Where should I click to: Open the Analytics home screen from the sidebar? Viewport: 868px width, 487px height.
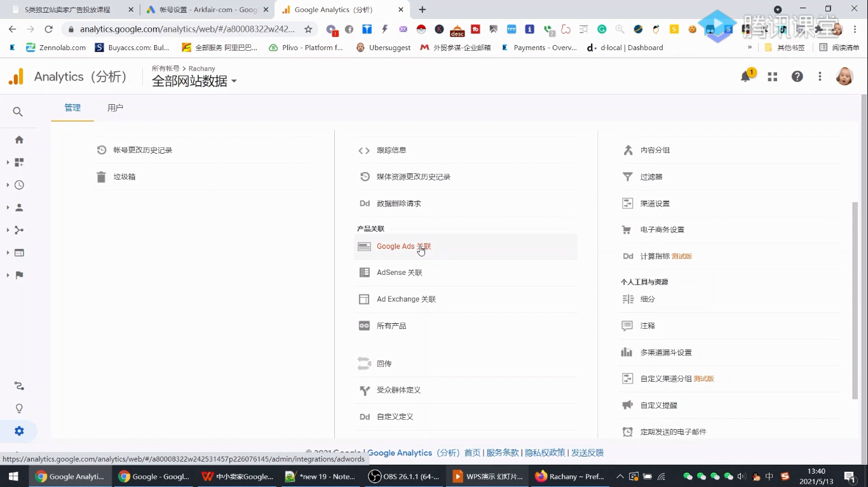19,139
